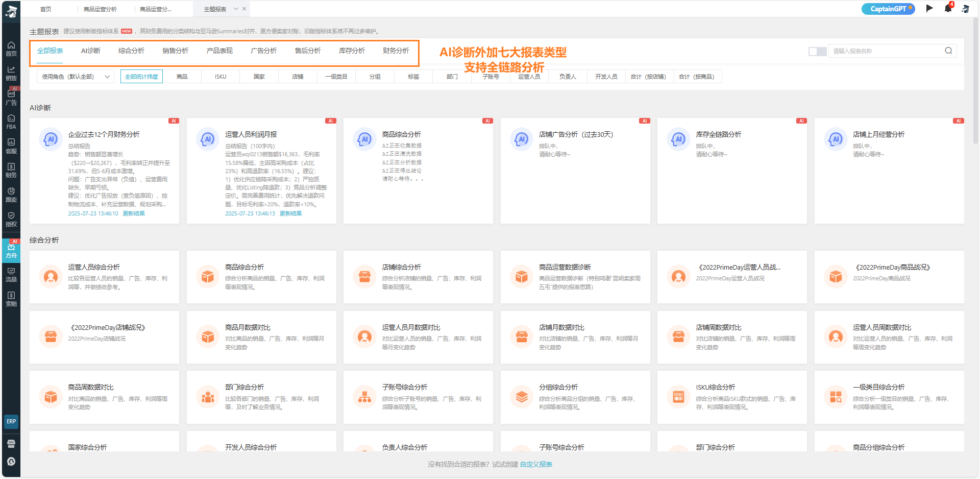Select 全部报表 category tab
Image resolution: width=980 pixels, height=479 pixels.
pos(50,51)
